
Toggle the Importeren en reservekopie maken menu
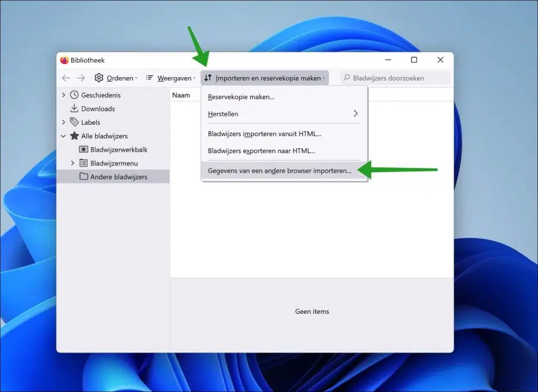pos(265,78)
